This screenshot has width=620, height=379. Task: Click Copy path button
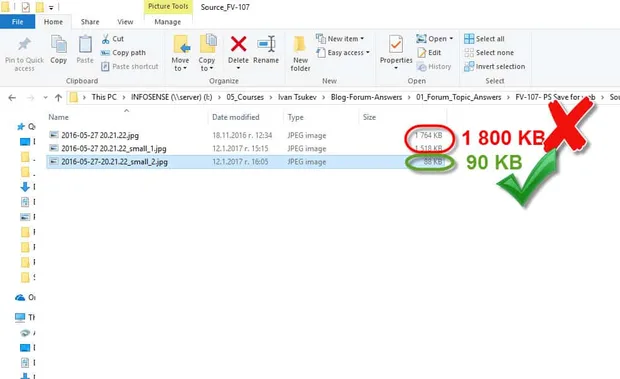click(x=123, y=53)
